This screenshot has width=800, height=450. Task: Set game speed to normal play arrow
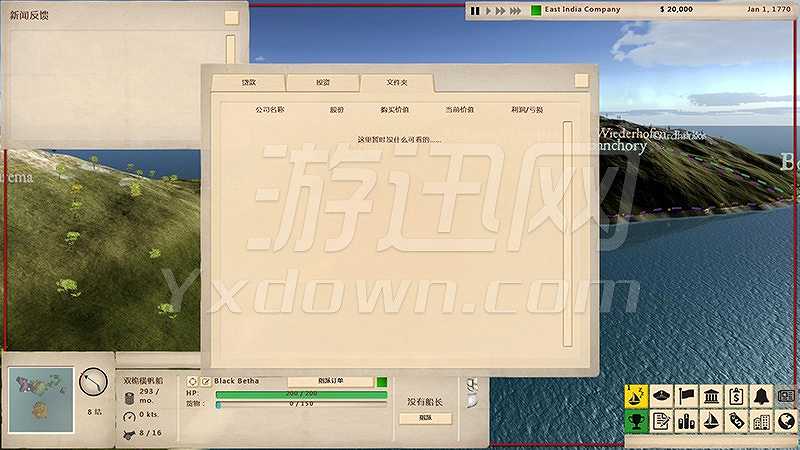click(x=488, y=10)
